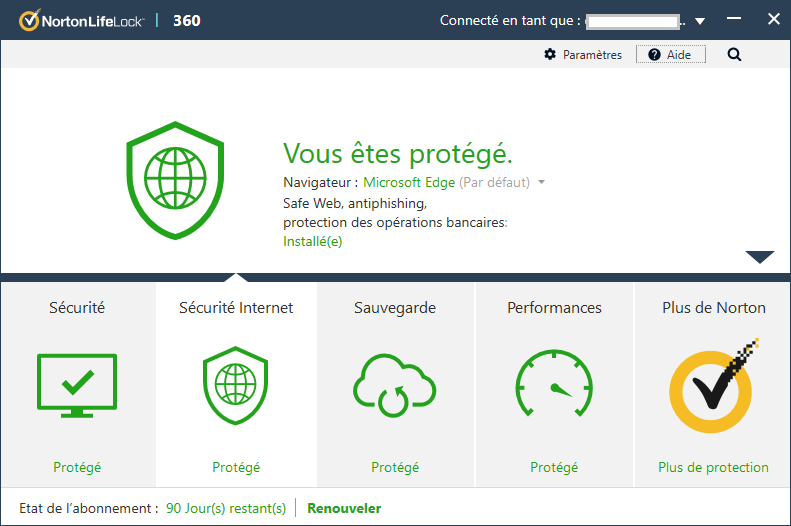The width and height of the screenshot is (791, 526).
Task: Expand the browser selection small arrow
Action: 541,182
